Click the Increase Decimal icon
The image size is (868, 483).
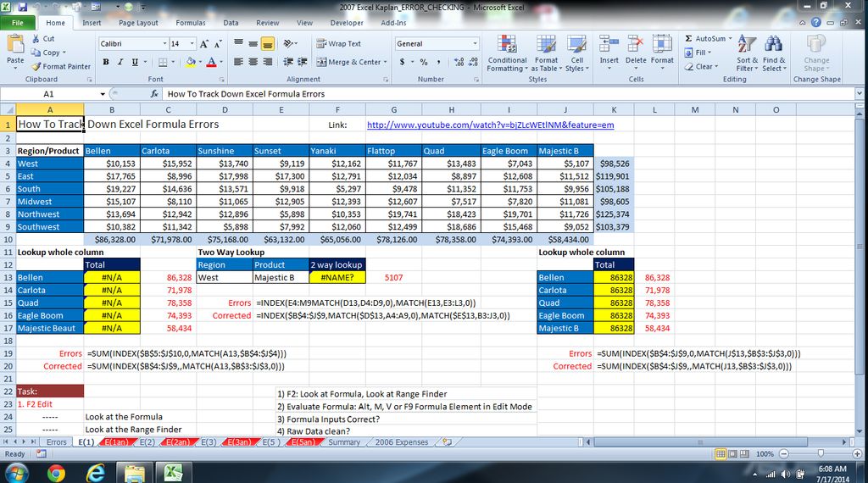(459, 62)
